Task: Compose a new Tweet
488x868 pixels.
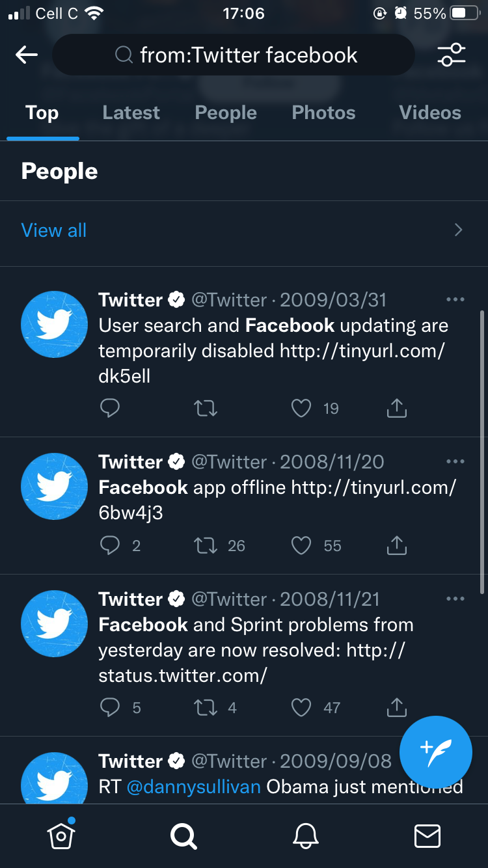Action: pos(436,752)
